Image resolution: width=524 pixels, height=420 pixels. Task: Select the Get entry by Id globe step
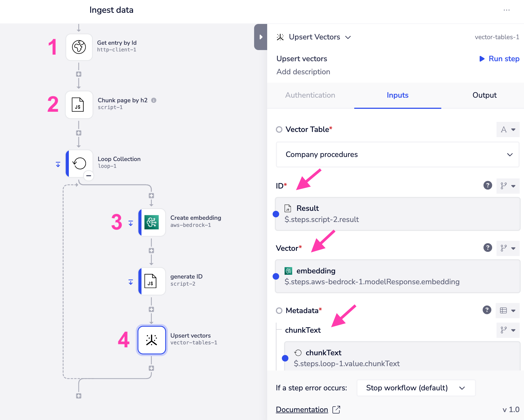(79, 47)
